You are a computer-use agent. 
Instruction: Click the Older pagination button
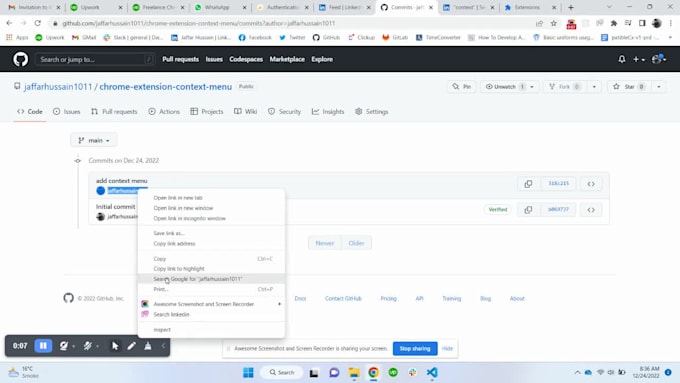click(356, 243)
